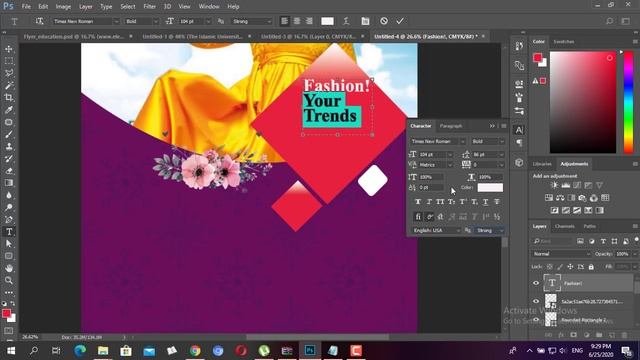
Task: Select the Move tool
Action: [9, 49]
